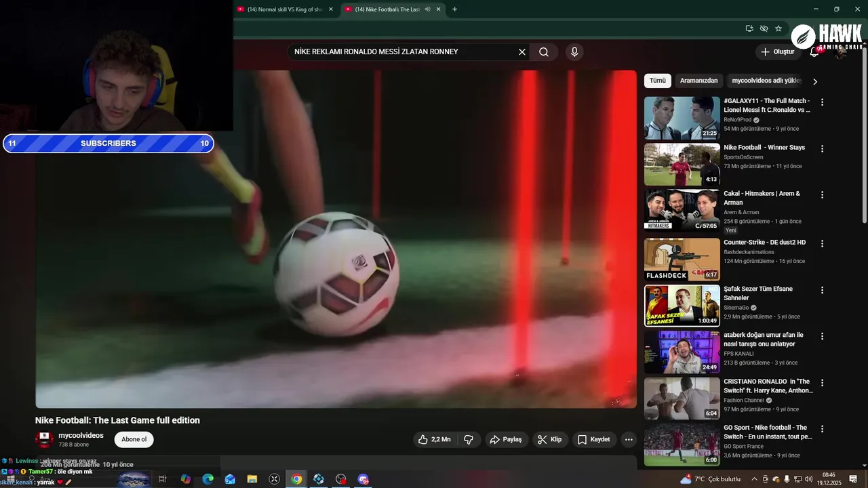This screenshot has height=488, width=868.
Task: Open options menu for Cristiano Ronaldo Switch video
Action: coord(823,382)
